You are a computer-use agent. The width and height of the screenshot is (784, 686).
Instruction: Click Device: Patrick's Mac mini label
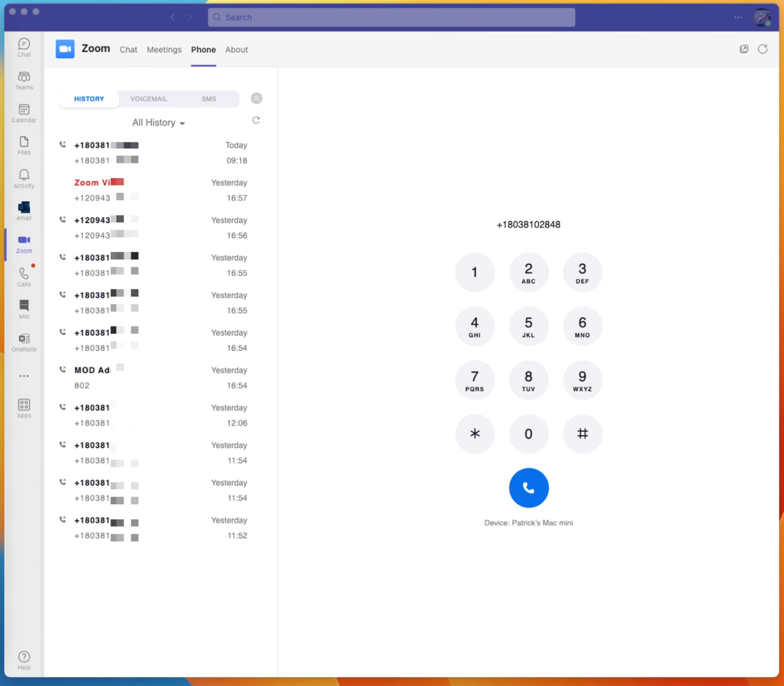tap(529, 523)
